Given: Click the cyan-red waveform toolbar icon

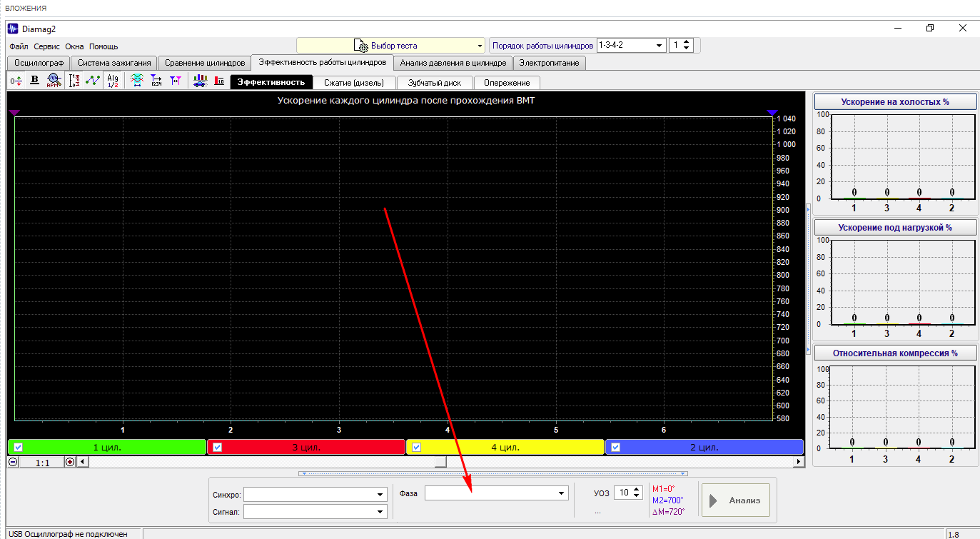Looking at the screenshot, I should (136, 81).
